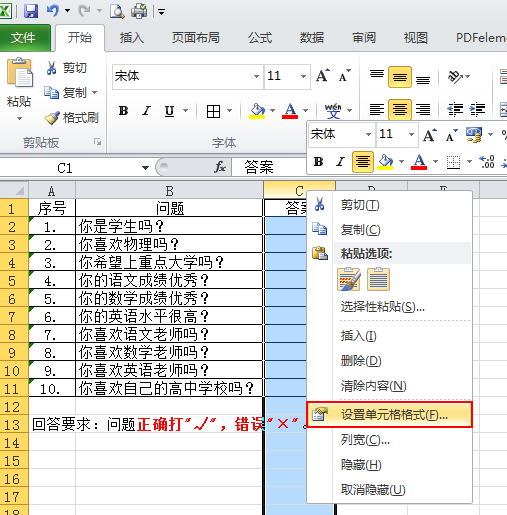The image size is (507, 515).
Task: Toggle Bold in mini toolbar
Action: 318,162
